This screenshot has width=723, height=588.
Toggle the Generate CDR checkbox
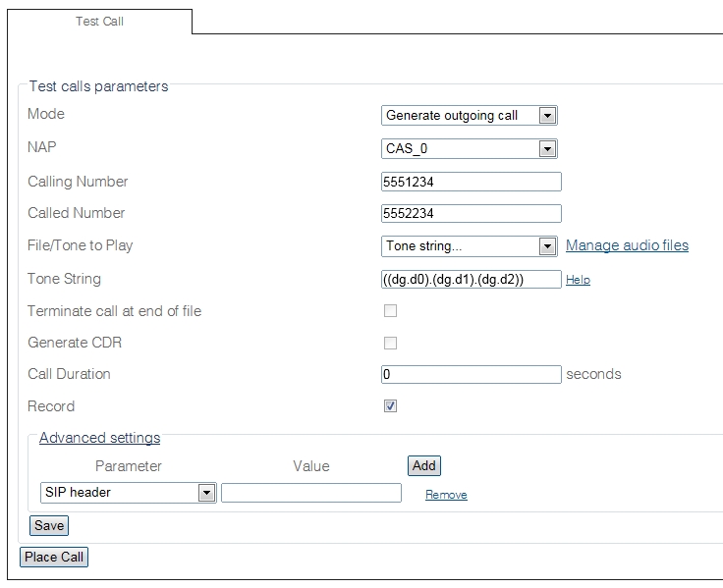pos(390,344)
